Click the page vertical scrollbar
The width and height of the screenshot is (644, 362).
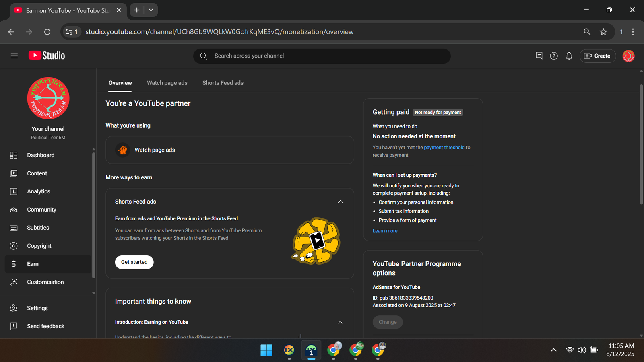(641, 145)
